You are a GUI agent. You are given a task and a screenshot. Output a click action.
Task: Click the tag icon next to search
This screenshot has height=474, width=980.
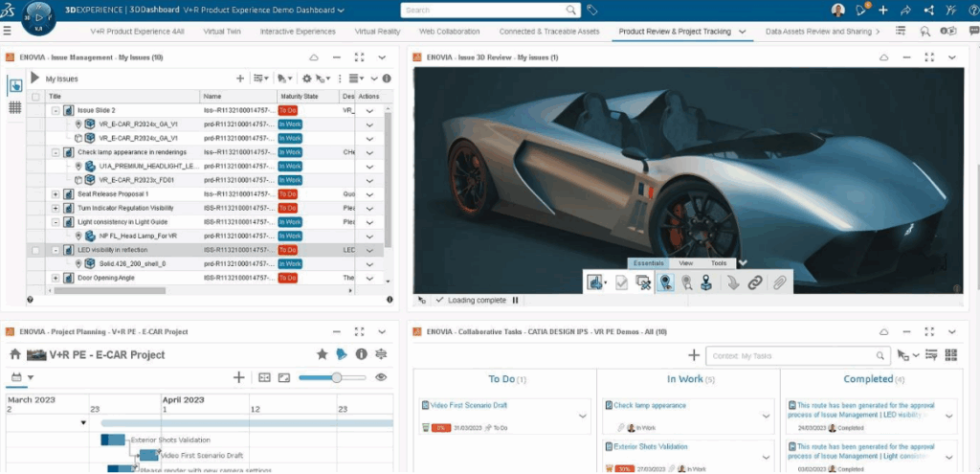point(592,11)
